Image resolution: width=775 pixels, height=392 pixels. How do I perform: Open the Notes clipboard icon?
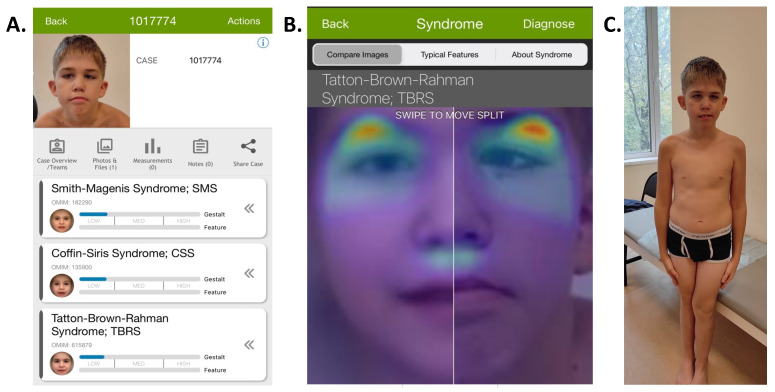click(x=200, y=147)
